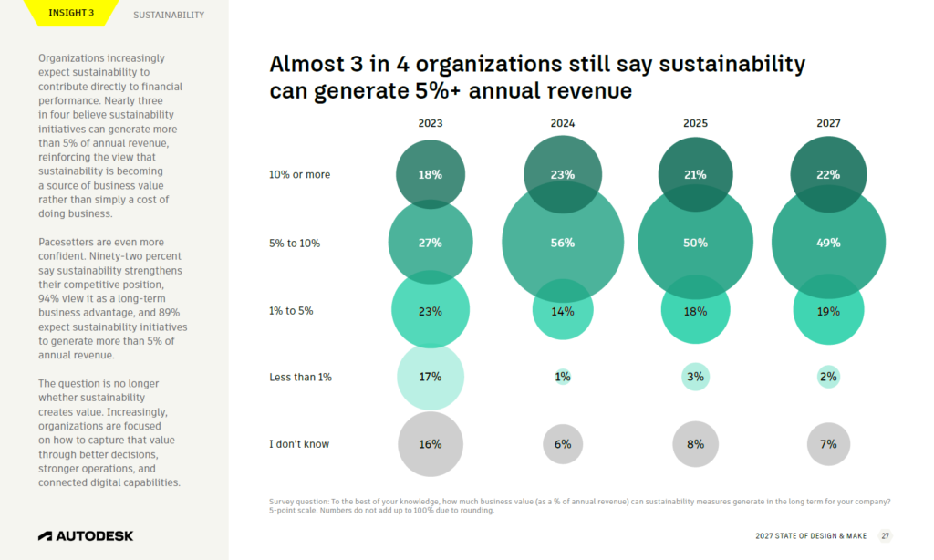
Task: Click the gray 6% bubble
Action: pyautogui.click(x=562, y=444)
